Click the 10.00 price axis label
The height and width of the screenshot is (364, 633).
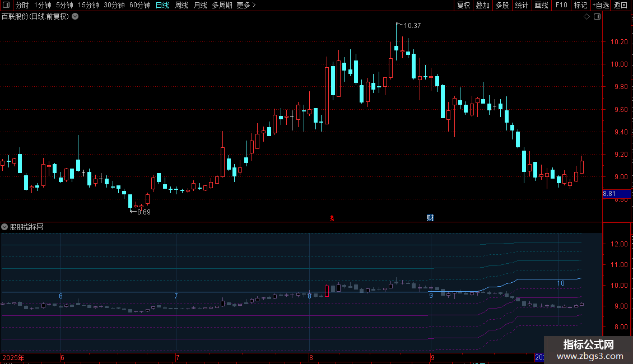tap(619, 64)
